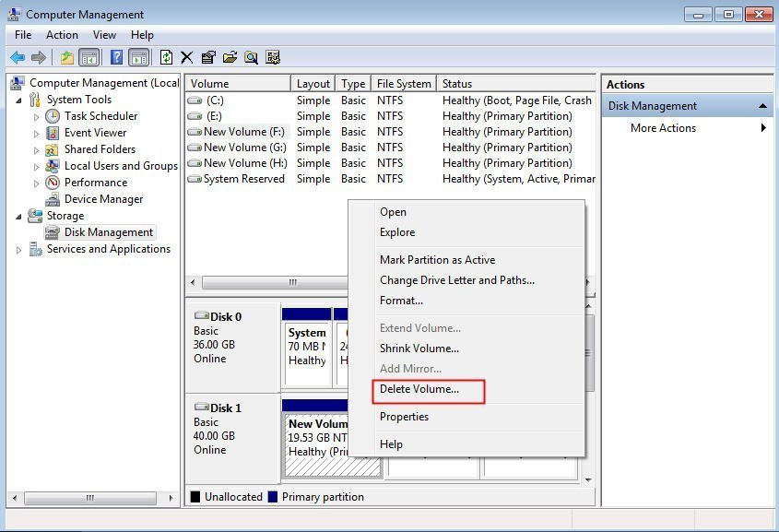This screenshot has height=532, width=779.
Task: Click the blue Back arrow in toolbar
Action: pyautogui.click(x=18, y=57)
